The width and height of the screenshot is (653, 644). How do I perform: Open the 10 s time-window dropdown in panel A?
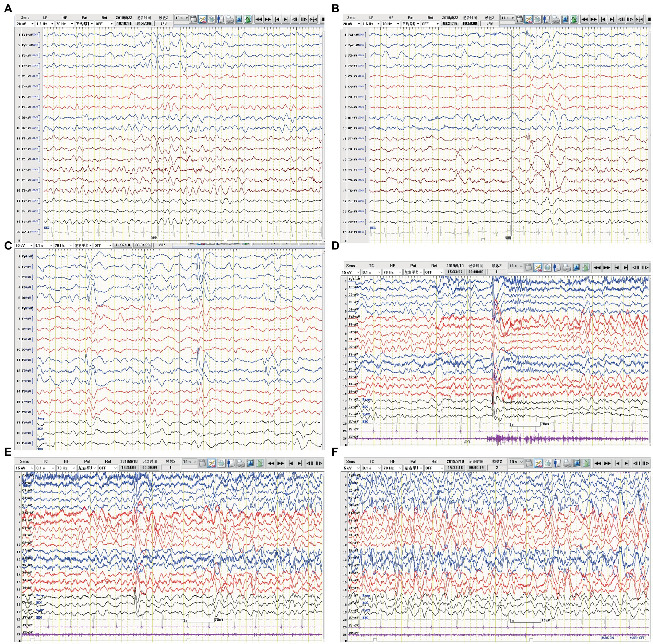181,18
